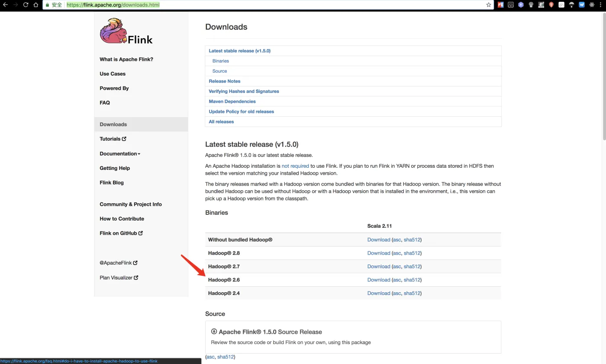Viewport: 606px width, 364px height.
Task: Open asc signature for Hadoop 2.4
Action: click(397, 293)
